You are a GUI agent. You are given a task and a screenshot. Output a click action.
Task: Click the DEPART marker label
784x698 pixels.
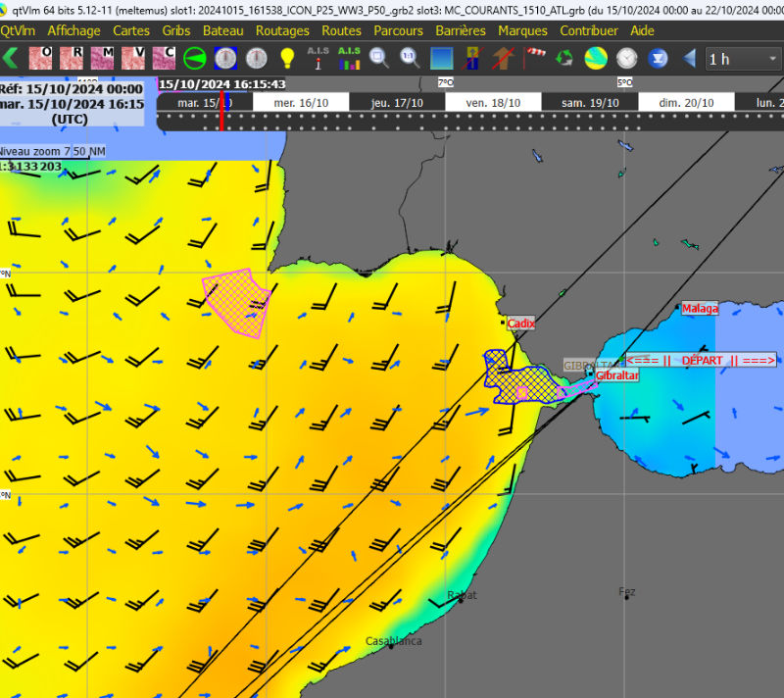pyautogui.click(x=702, y=360)
